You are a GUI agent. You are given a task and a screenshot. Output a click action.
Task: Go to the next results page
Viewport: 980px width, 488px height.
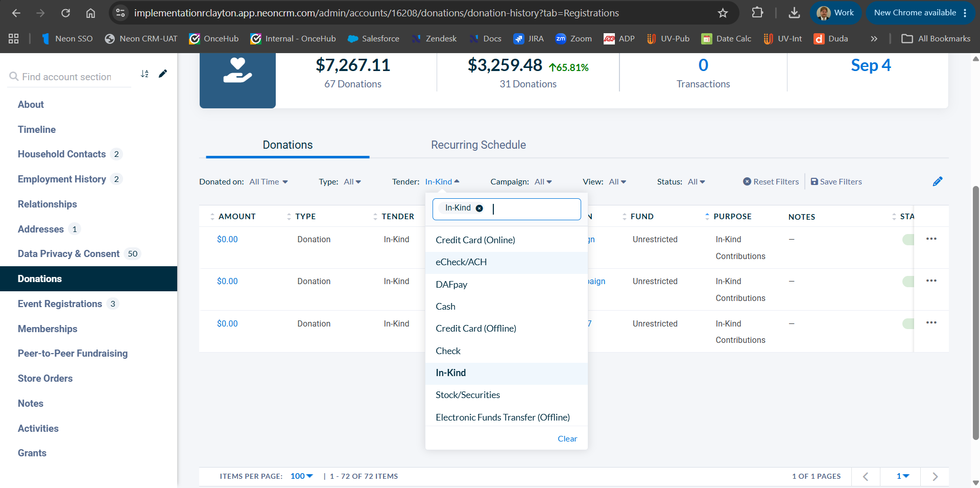click(x=935, y=476)
